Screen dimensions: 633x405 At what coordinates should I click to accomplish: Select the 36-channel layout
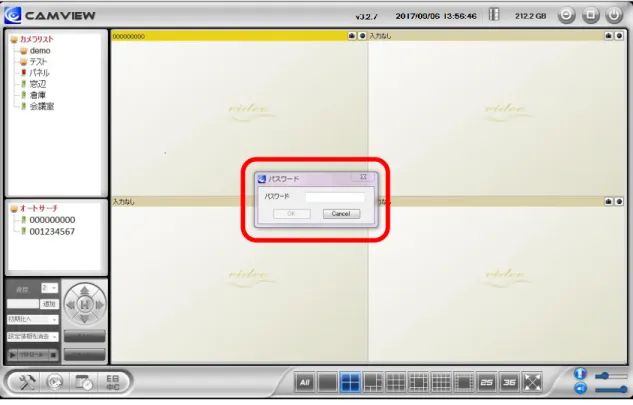[509, 382]
